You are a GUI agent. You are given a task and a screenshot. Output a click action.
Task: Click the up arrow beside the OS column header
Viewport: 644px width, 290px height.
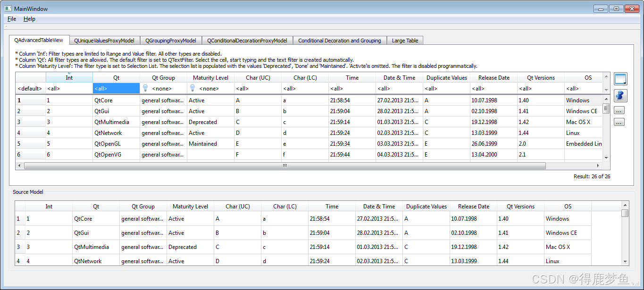pos(606,76)
